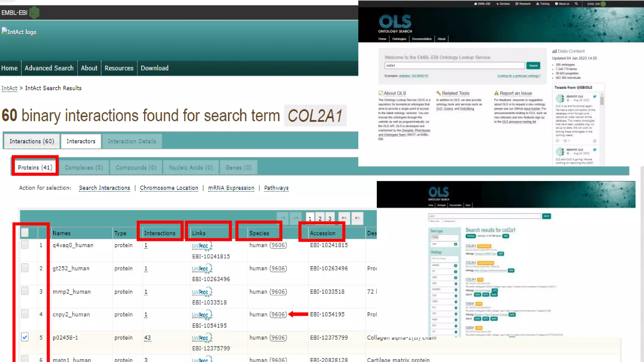The height and width of the screenshot is (362, 644).
Task: Open the Resources navigation menu
Action: pos(119,68)
